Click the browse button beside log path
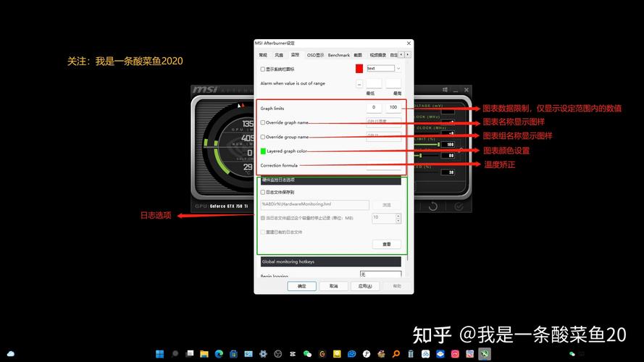 pos(387,205)
